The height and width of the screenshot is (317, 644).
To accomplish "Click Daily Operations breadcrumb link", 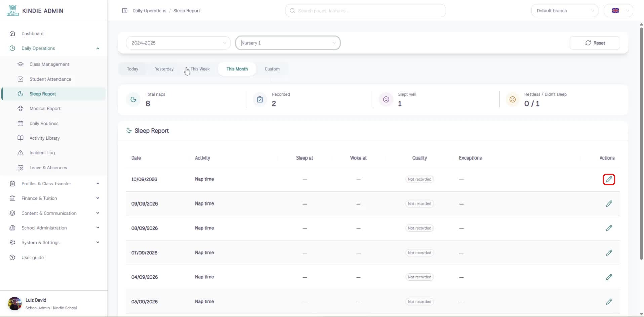I will [x=149, y=11].
